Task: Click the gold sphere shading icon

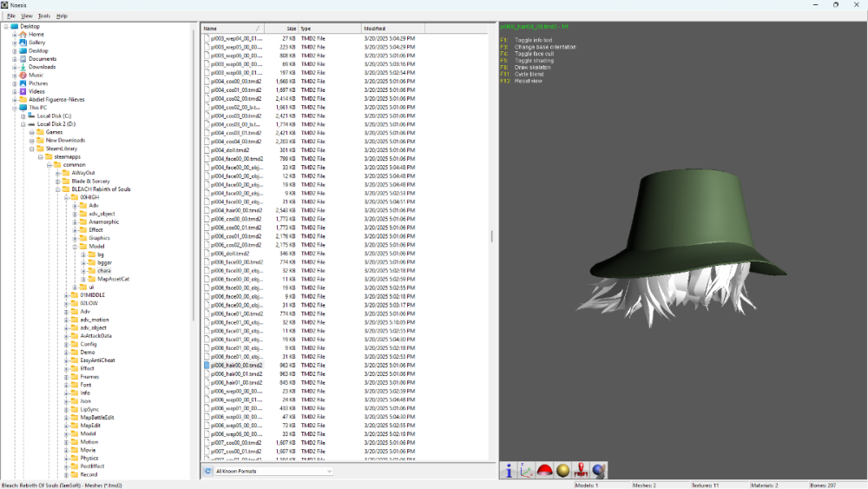Action: 562,470
